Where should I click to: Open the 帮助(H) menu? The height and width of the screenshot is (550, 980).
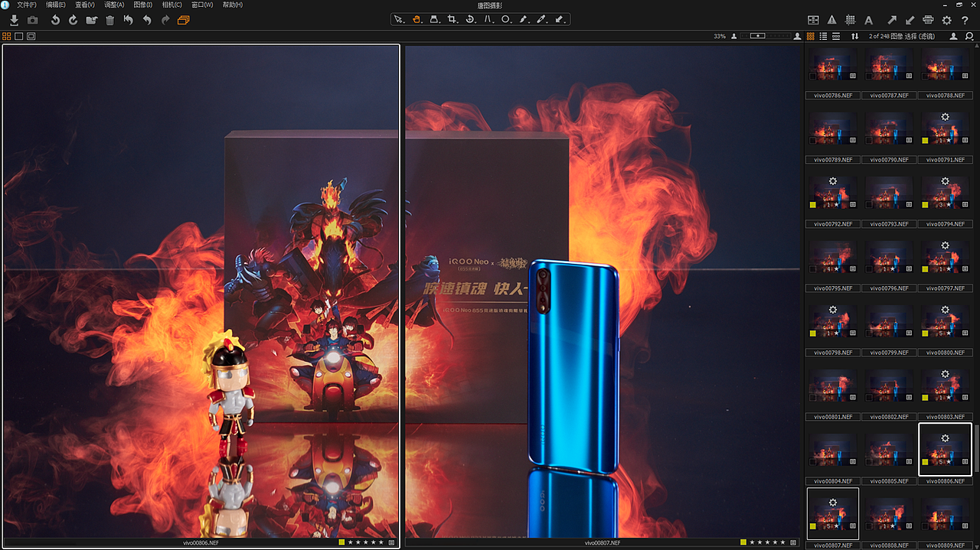[233, 5]
